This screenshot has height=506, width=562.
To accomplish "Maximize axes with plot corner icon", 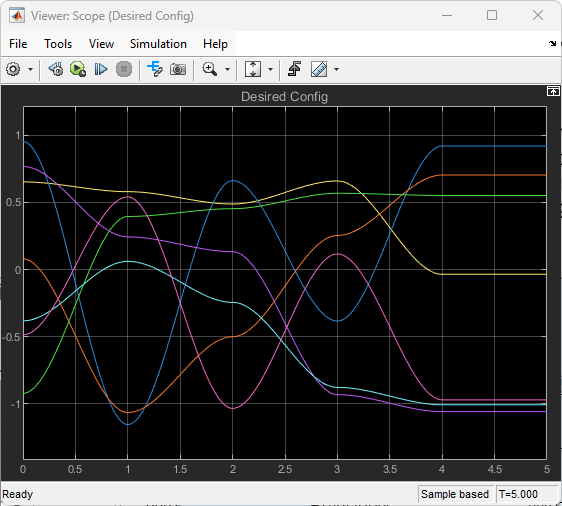I will click(x=553, y=92).
